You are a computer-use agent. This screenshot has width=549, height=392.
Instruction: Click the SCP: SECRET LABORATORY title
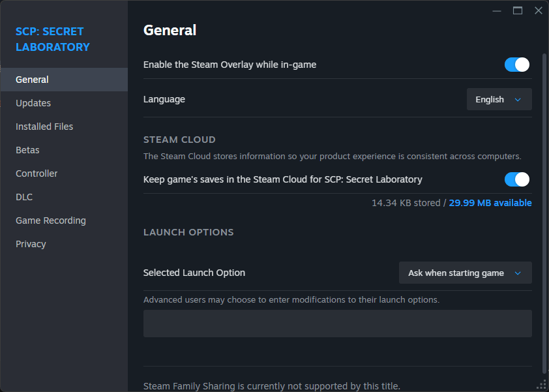pos(53,39)
